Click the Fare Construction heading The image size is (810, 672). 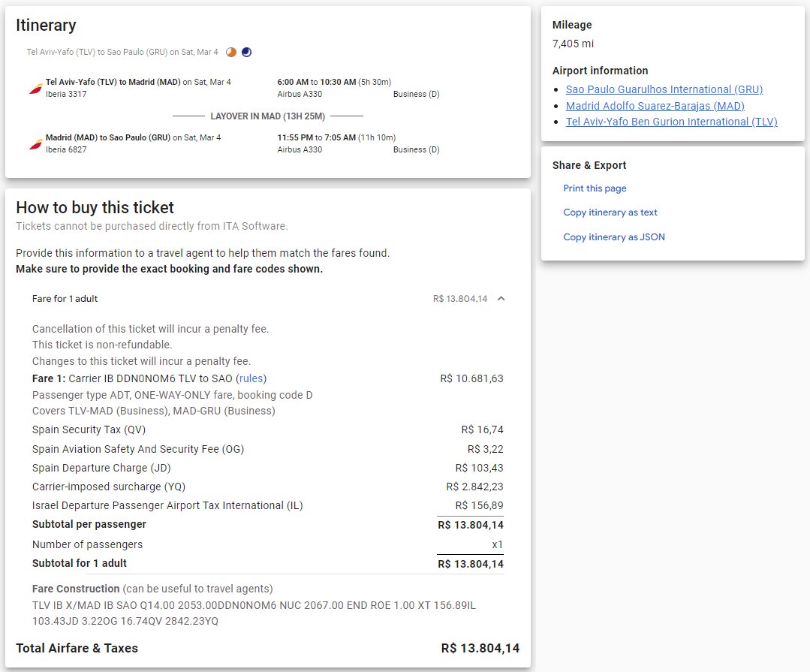coord(76,589)
